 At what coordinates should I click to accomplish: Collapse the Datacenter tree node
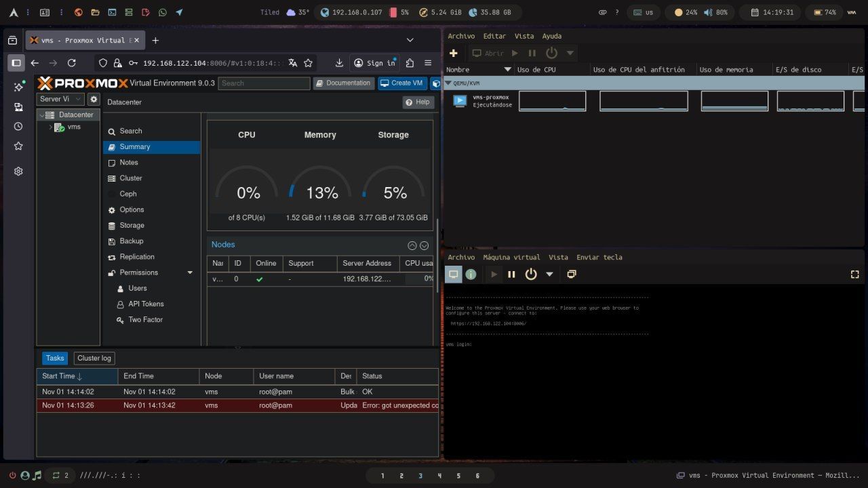tap(41, 115)
